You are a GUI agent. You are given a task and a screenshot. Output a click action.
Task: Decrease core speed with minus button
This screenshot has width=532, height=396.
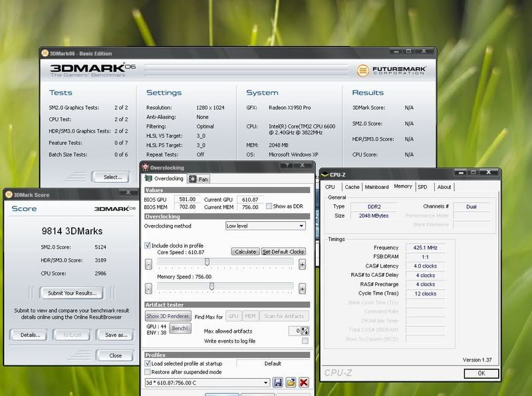point(148,264)
